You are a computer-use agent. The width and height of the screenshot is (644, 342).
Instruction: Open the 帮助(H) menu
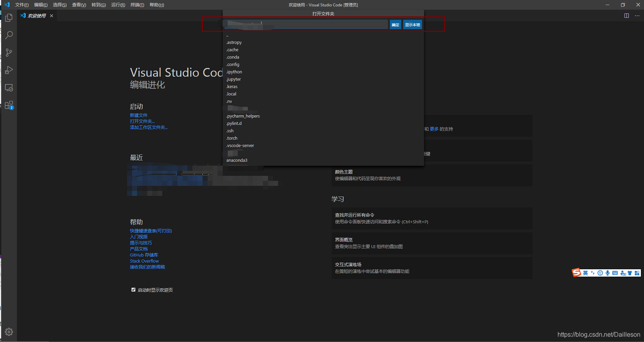157,5
